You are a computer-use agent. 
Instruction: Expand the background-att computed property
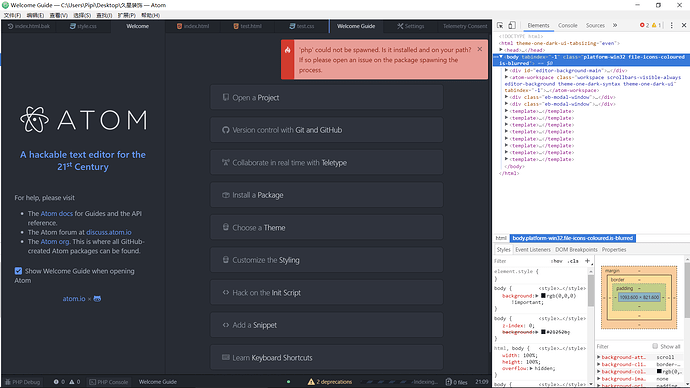[x=599, y=357]
